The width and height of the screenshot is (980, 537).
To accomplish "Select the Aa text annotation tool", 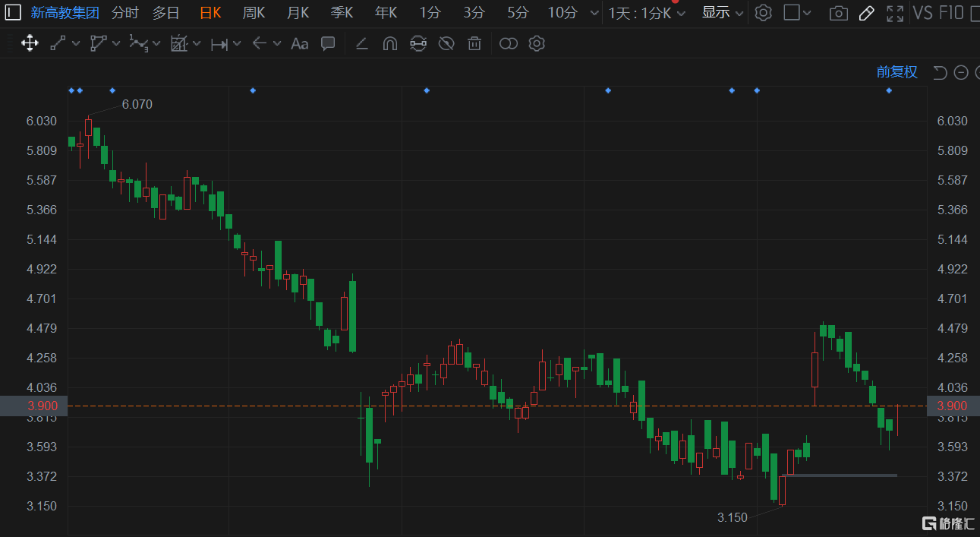I will click(x=300, y=44).
